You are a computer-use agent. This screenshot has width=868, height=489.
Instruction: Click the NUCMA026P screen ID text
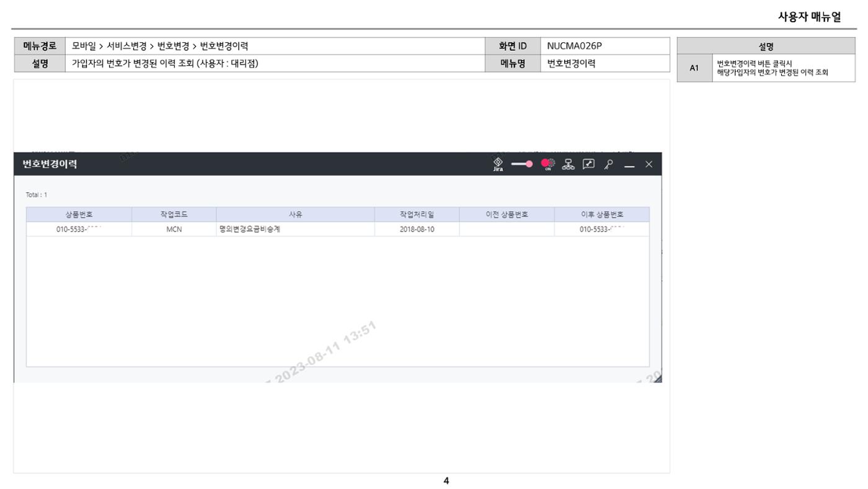click(574, 46)
